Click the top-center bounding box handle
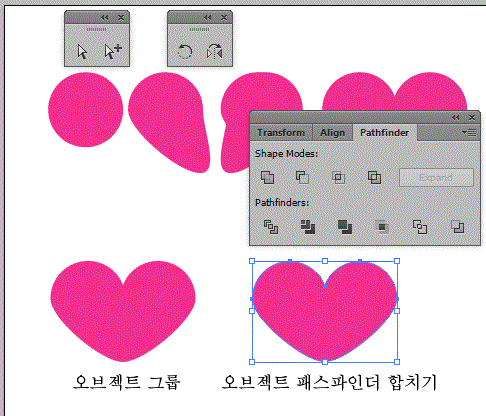The image size is (486, 416). (x=325, y=261)
